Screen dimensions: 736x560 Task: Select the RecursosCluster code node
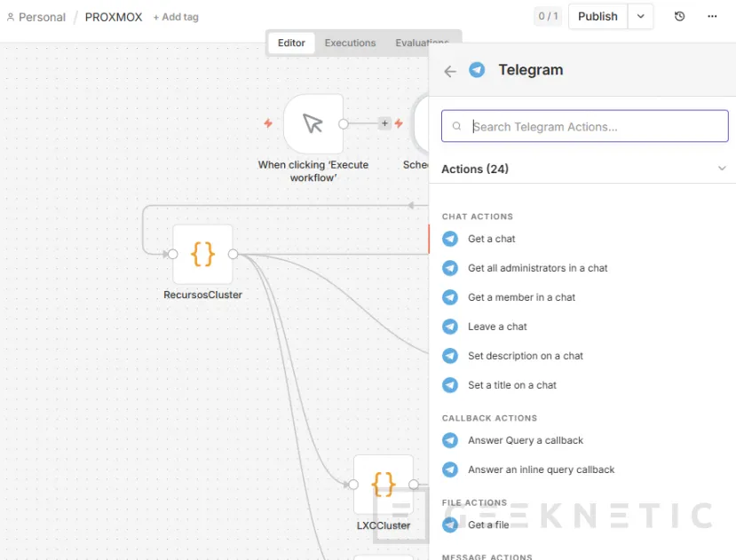pos(202,255)
